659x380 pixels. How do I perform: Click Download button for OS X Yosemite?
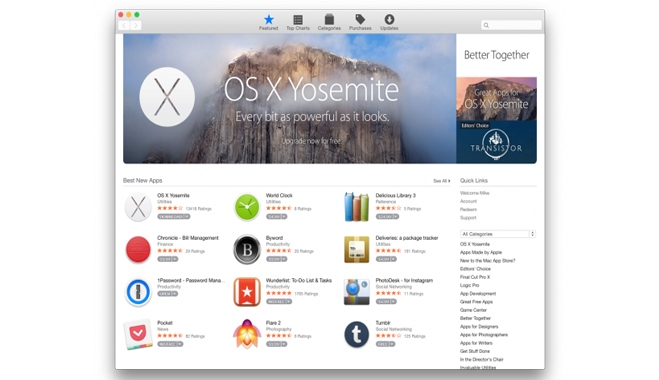[174, 216]
